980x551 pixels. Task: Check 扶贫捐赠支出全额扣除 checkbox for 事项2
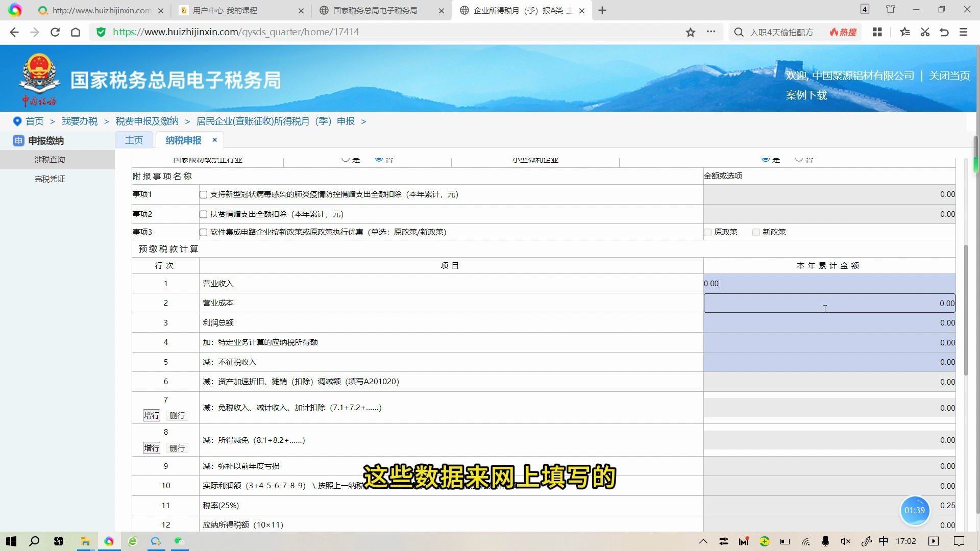click(203, 214)
